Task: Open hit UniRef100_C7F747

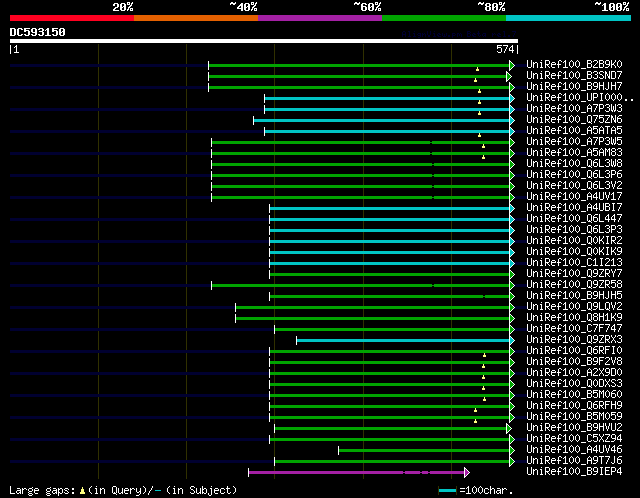Action: (574, 329)
